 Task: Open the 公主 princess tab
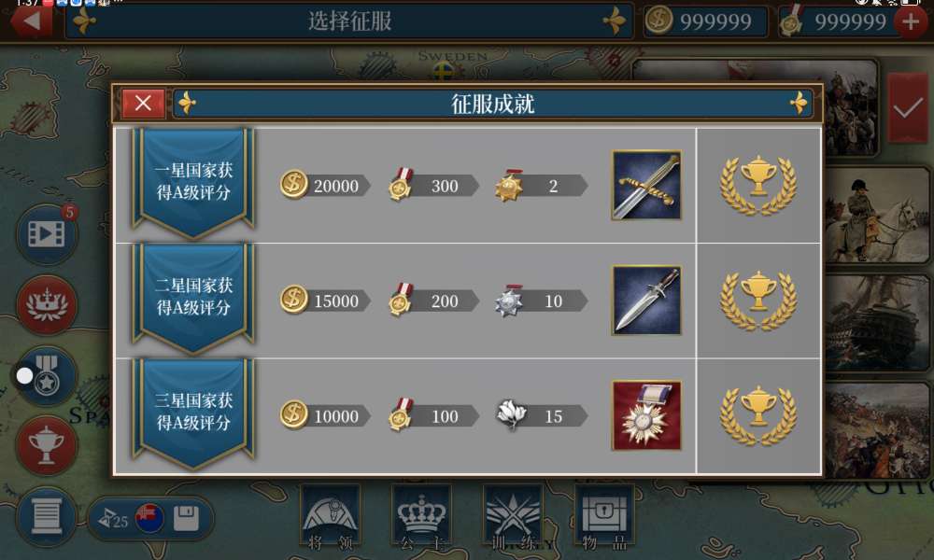point(421,516)
